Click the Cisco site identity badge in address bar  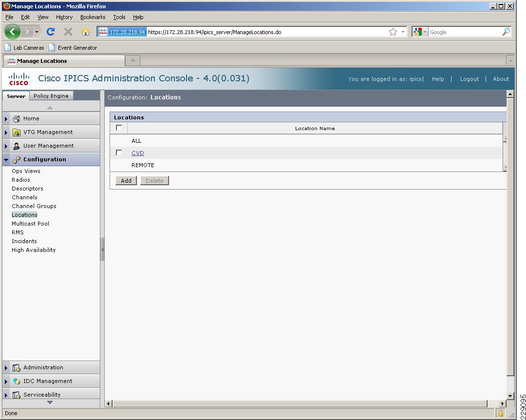coord(122,32)
